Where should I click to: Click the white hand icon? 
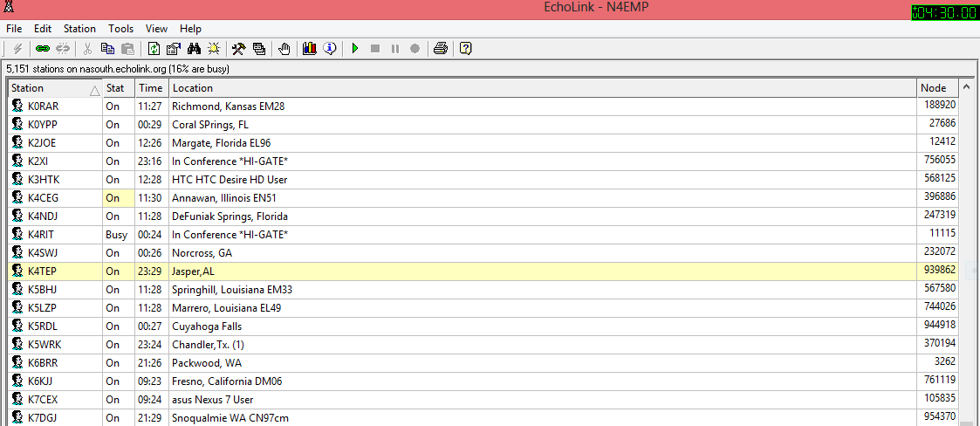coord(284,48)
